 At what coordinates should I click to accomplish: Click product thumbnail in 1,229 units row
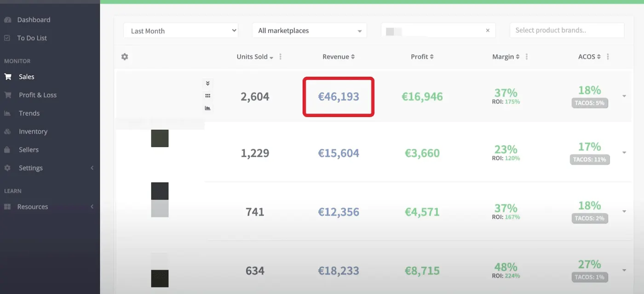[x=160, y=138]
